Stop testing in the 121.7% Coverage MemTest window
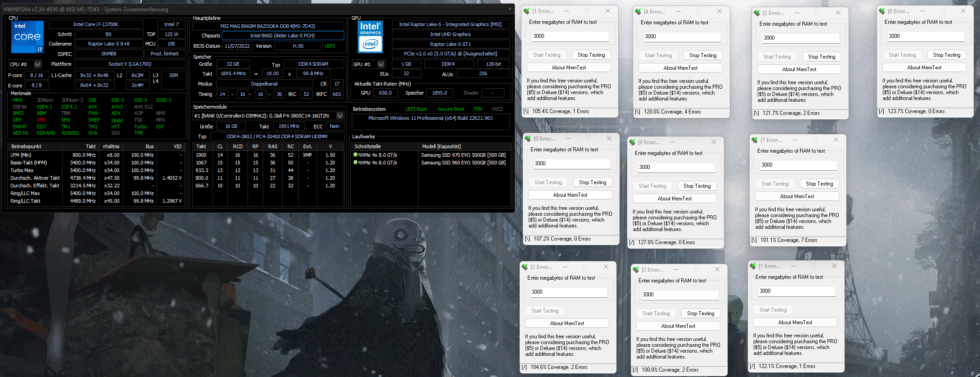This screenshot has width=980, height=377. [822, 57]
